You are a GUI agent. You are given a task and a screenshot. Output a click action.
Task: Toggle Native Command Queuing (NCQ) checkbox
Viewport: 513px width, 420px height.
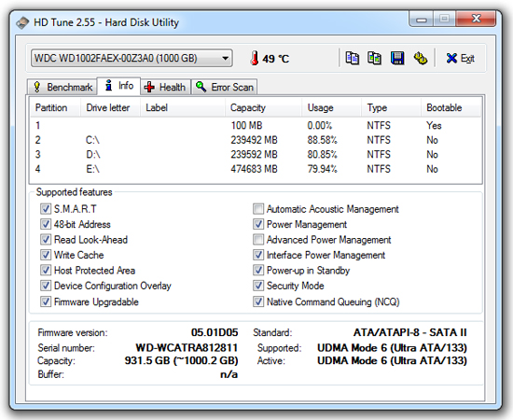tap(258, 301)
